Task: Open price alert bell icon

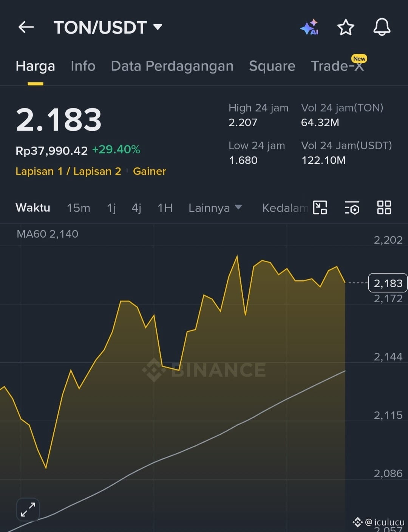Action: pos(382,27)
